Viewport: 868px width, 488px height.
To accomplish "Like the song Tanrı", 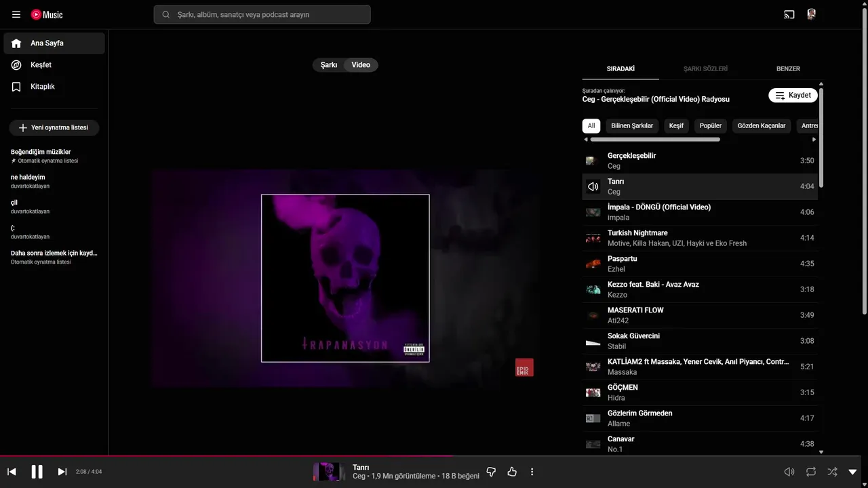I will tap(512, 472).
